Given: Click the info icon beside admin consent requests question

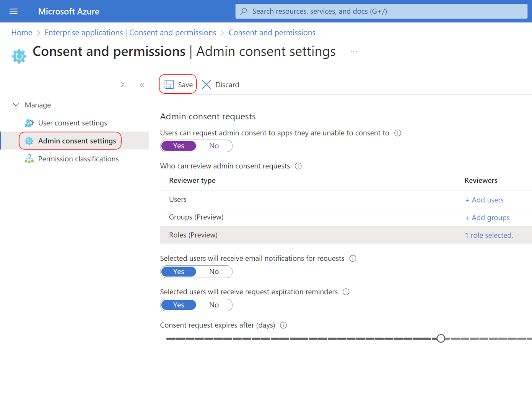Looking at the screenshot, I should (398, 133).
